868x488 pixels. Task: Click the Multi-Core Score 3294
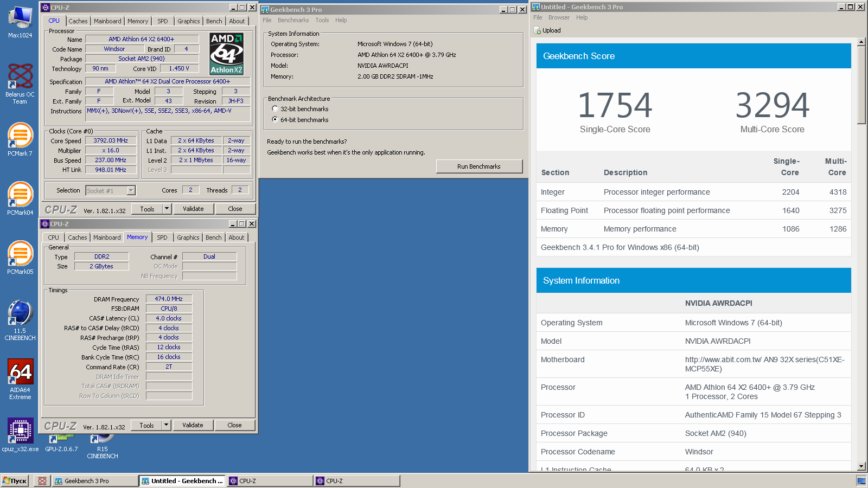tap(772, 105)
